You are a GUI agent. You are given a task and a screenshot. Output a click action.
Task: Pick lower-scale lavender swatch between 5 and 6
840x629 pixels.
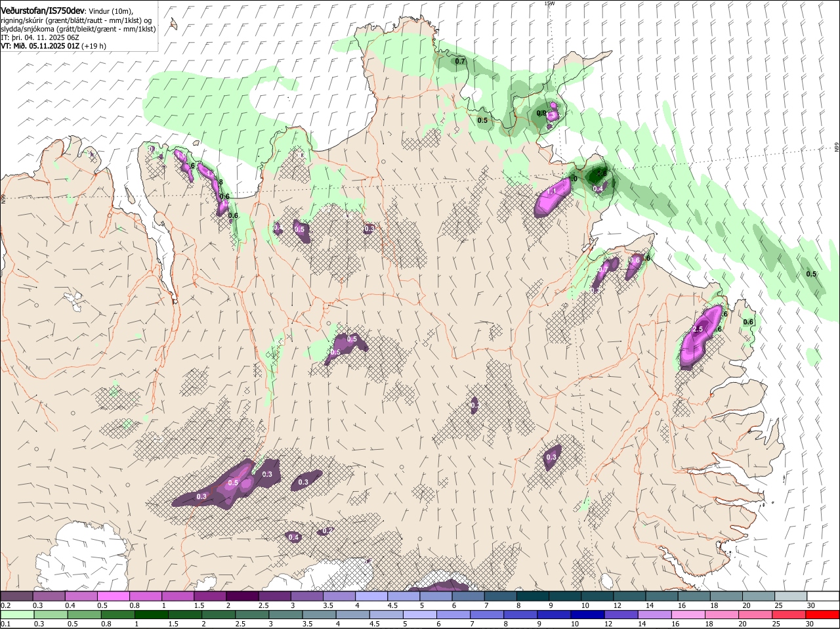420,615
